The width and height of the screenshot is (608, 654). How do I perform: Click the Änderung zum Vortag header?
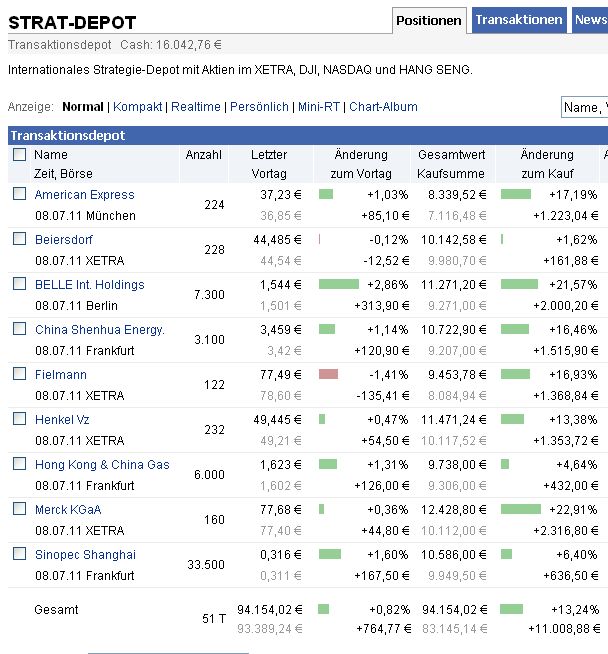coord(361,164)
